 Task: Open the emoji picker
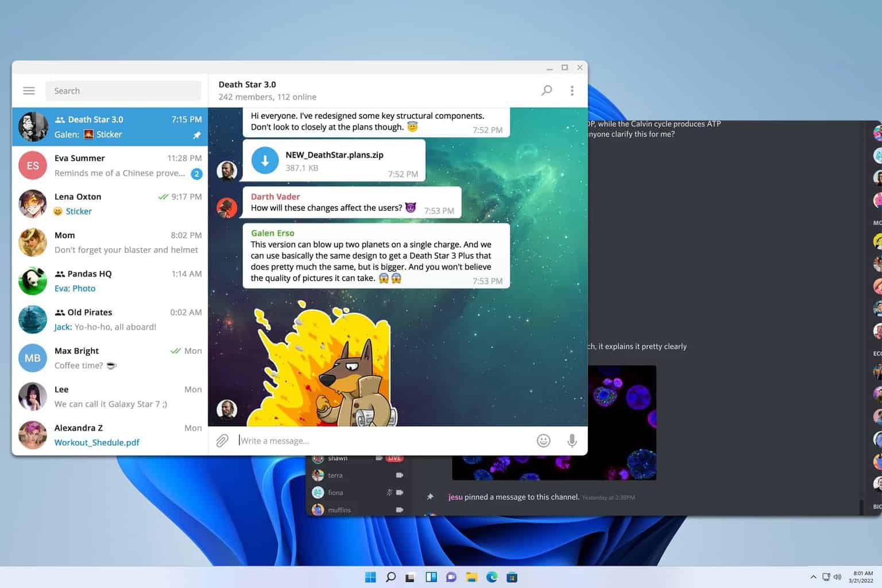coord(543,440)
